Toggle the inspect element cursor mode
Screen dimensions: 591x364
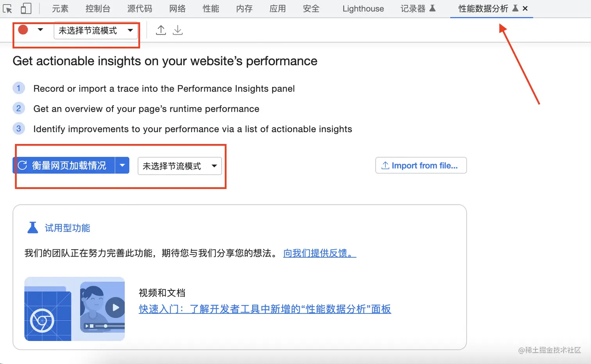click(7, 8)
